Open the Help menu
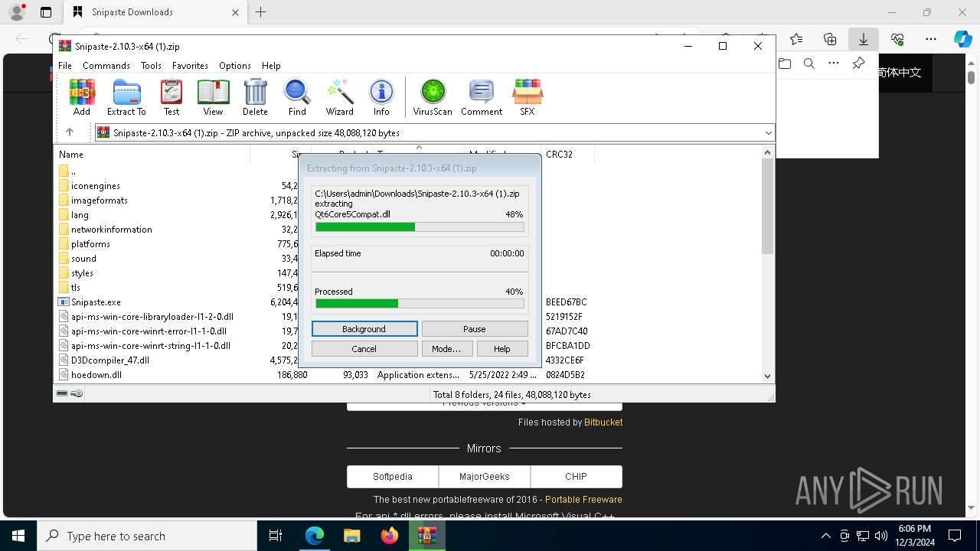Screen dimensions: 980x551 point(271,66)
